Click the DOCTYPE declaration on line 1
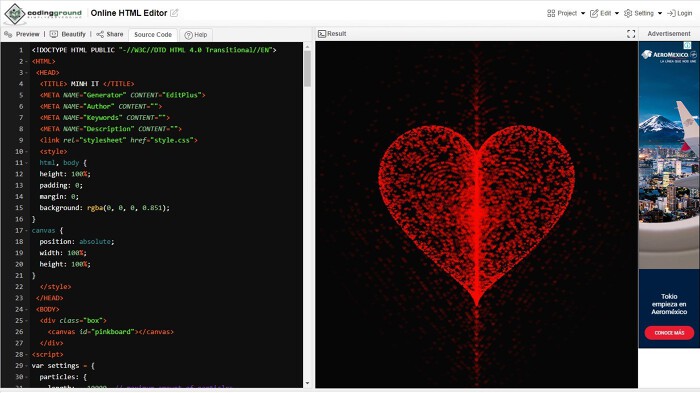 tap(154, 50)
